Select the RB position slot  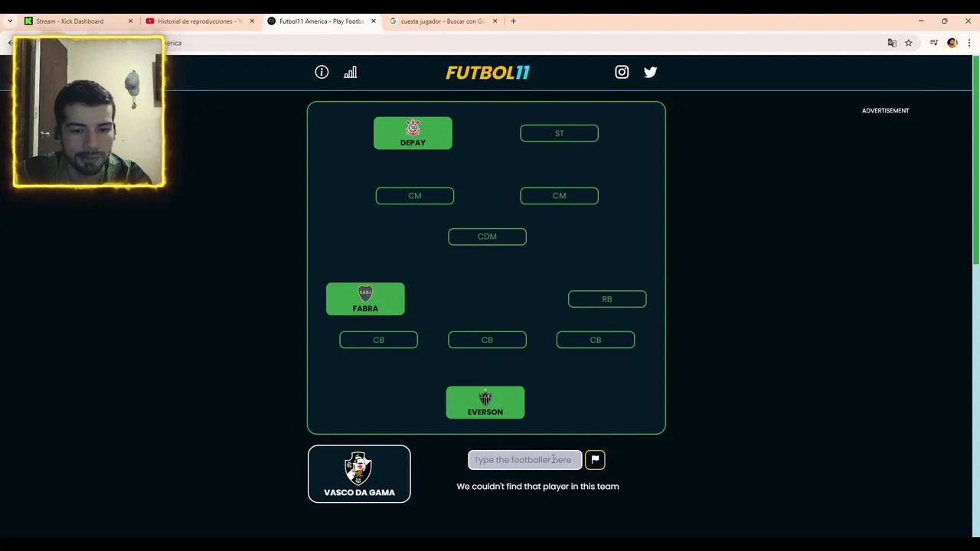(607, 299)
